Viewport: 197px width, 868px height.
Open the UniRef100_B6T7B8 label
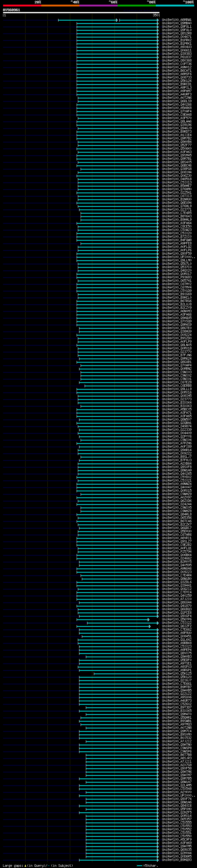pos(176,755)
